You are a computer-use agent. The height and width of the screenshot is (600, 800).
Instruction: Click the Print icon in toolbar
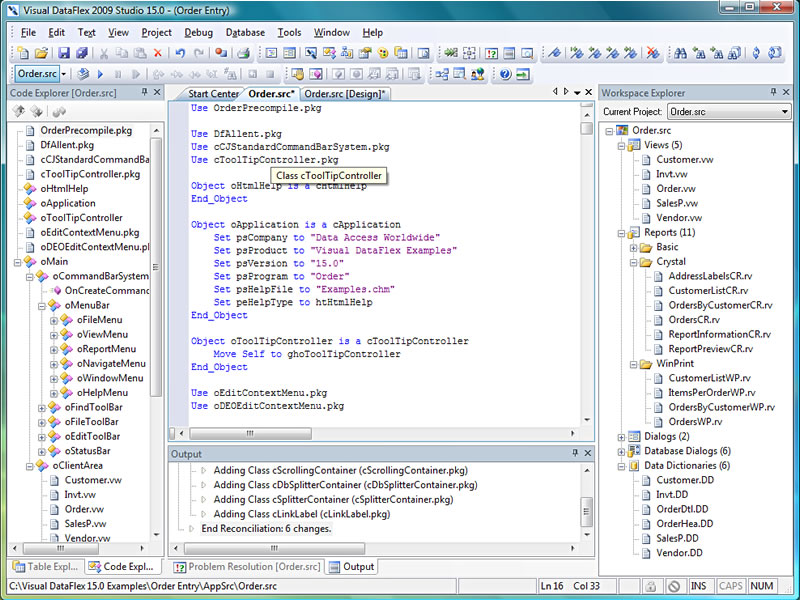(243, 53)
